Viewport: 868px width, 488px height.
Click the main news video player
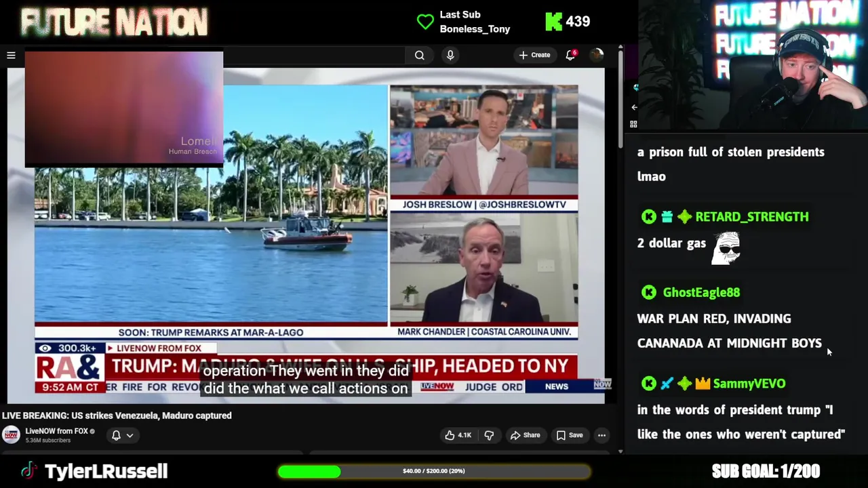tap(306, 235)
